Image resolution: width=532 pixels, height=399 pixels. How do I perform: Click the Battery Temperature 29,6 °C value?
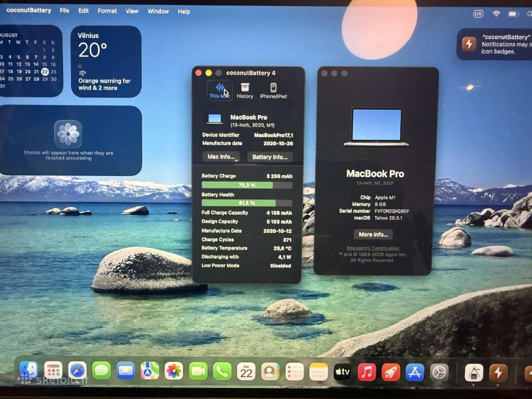(x=282, y=248)
